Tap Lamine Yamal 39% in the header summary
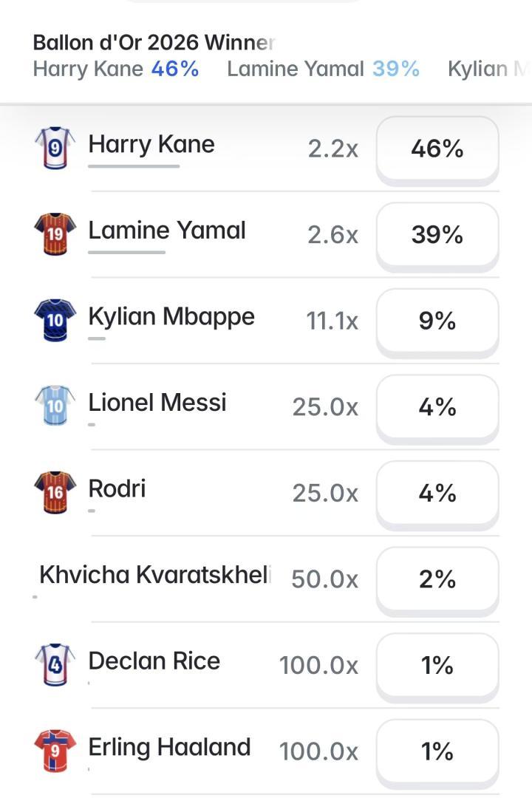Image resolution: width=532 pixels, height=798 pixels. pos(324,69)
